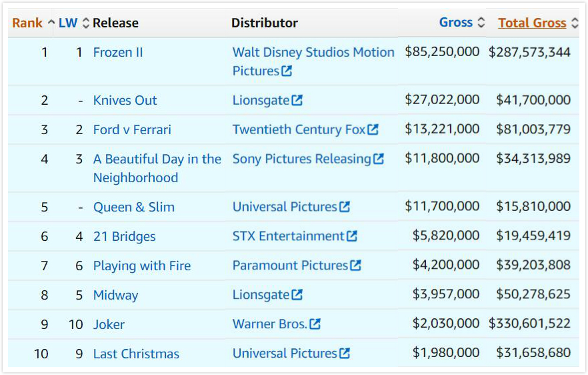Open the Joker release link
This screenshot has width=588, height=375.
[109, 325]
